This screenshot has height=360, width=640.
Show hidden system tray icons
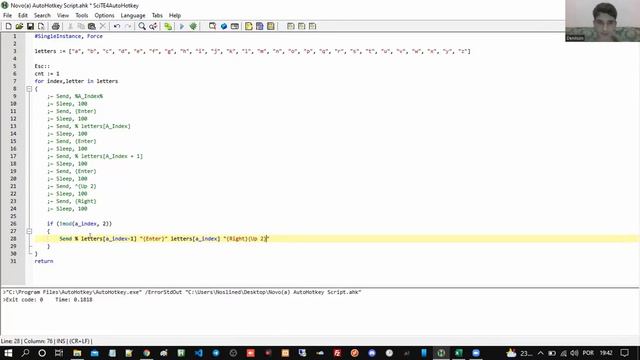coord(540,353)
